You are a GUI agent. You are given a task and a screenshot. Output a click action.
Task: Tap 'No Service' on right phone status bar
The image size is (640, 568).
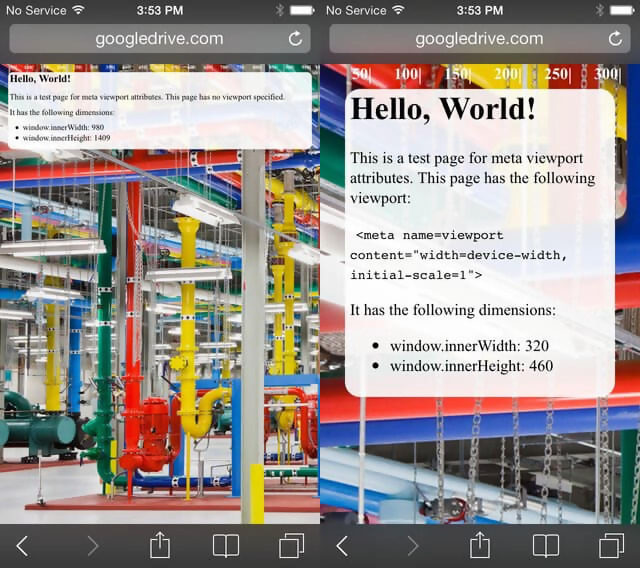click(x=356, y=10)
